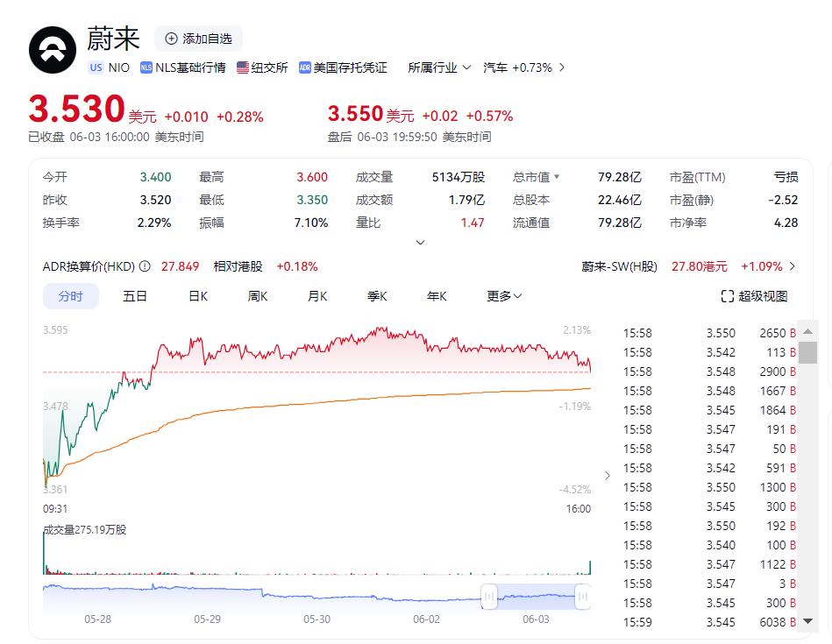This screenshot has height=644, width=832.
Task: Click the closing price 3.530
Action: [x=77, y=109]
